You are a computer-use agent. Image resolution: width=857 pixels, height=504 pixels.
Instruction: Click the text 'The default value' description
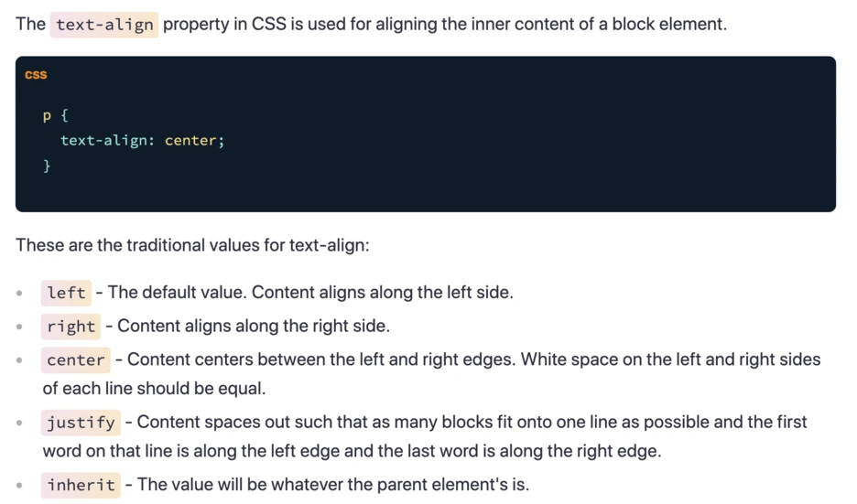coord(177,292)
